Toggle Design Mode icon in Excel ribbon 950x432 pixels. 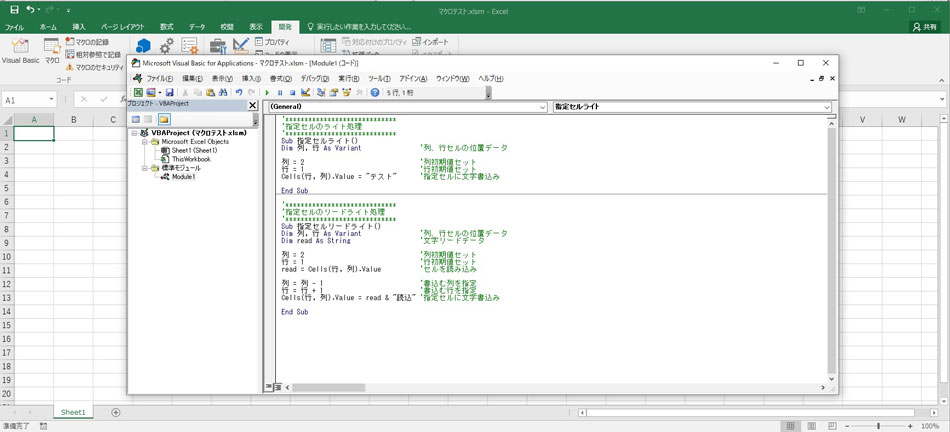point(241,45)
